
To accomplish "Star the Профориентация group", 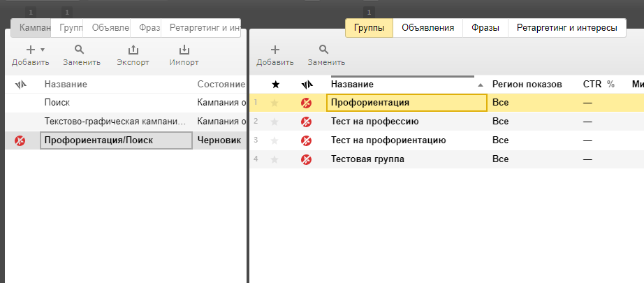I will [275, 103].
